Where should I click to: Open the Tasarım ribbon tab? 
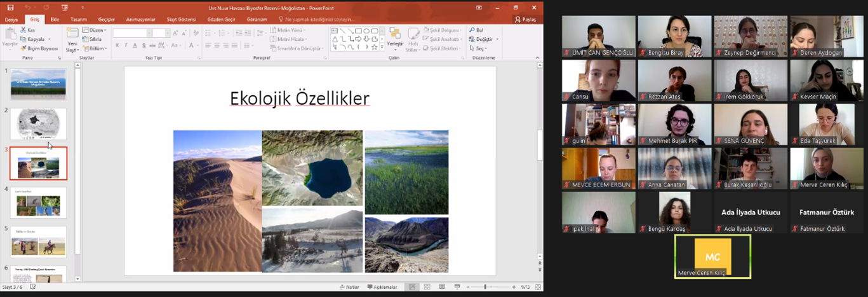(x=79, y=20)
